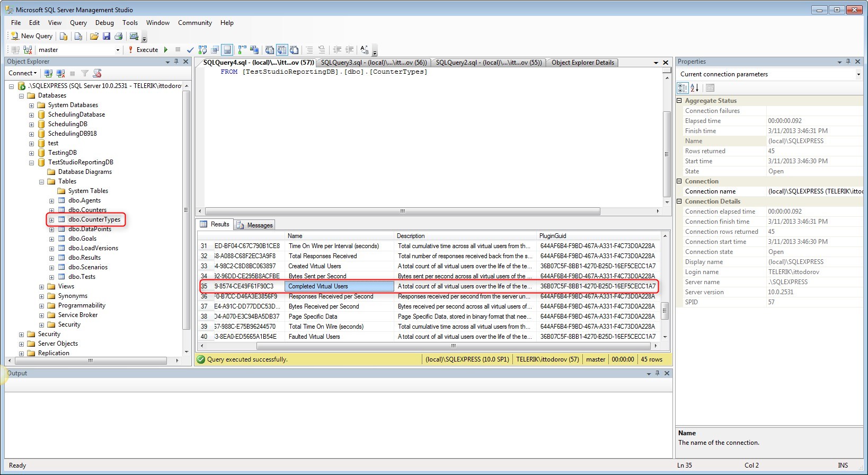
Task: Expand the dbo.CounterTypes table node
Action: [x=51, y=220]
